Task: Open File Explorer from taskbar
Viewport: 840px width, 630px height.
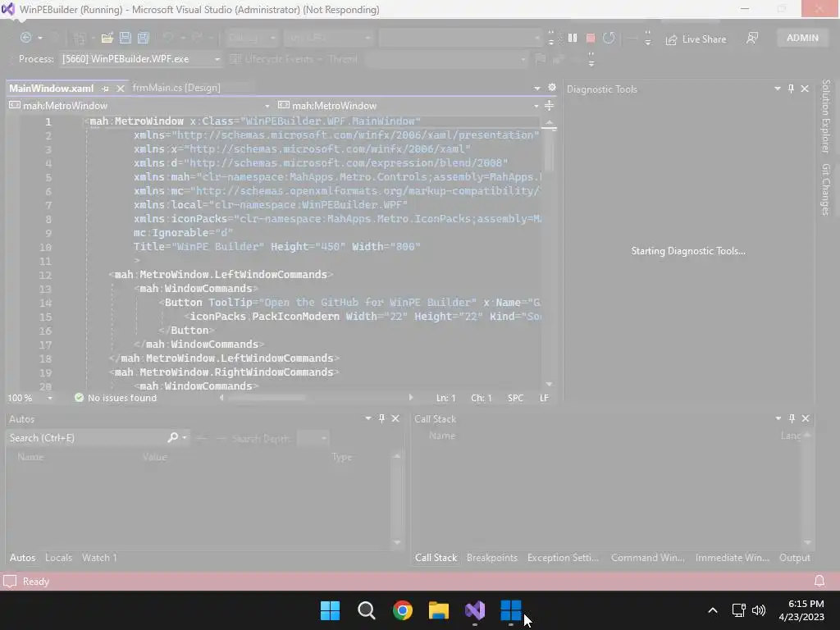Action: [x=439, y=610]
